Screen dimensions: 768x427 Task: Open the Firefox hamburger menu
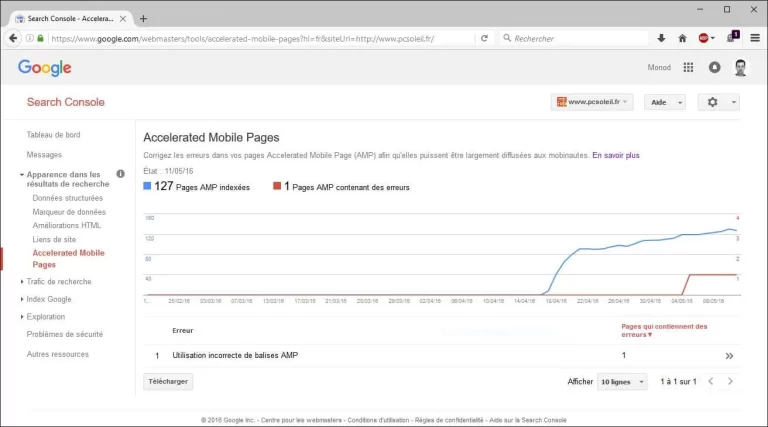pyautogui.click(x=755, y=38)
